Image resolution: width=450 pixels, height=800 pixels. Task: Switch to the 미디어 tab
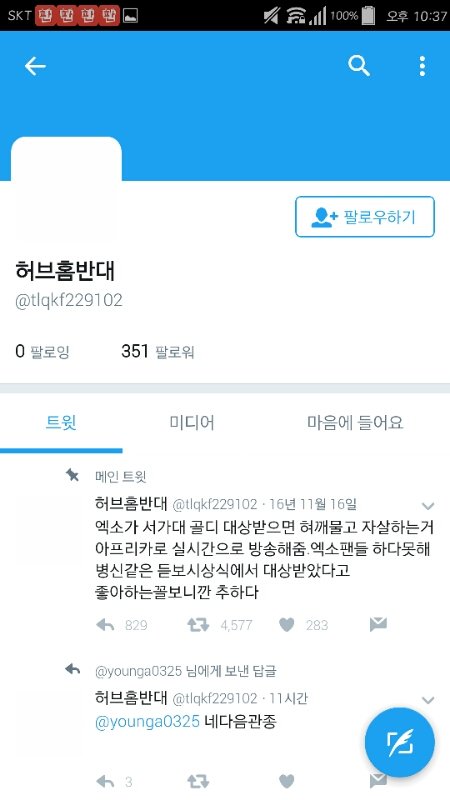pyautogui.click(x=192, y=423)
